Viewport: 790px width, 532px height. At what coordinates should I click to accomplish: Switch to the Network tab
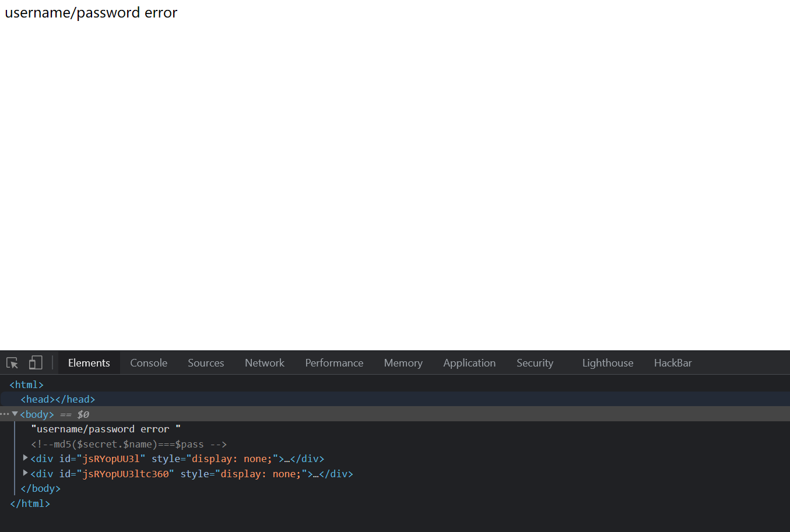coord(265,363)
